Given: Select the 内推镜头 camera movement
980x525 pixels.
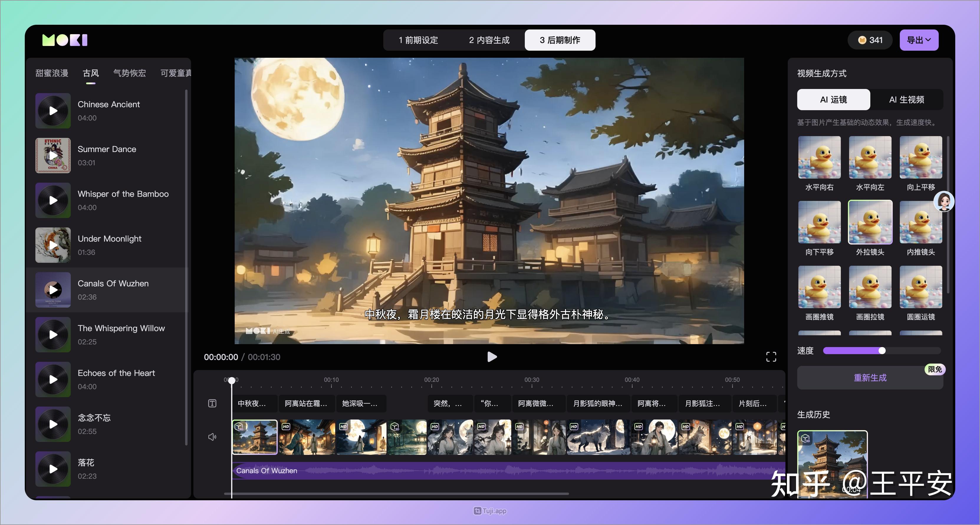Looking at the screenshot, I should [921, 223].
